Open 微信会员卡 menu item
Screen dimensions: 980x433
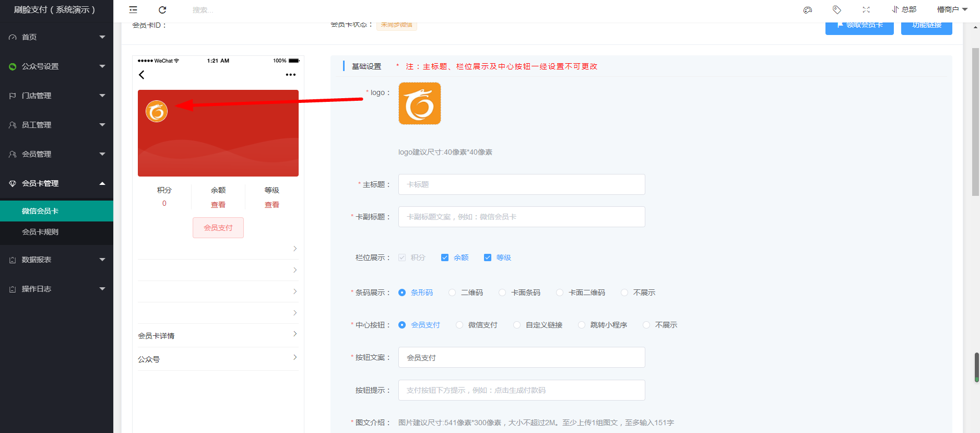coord(56,211)
